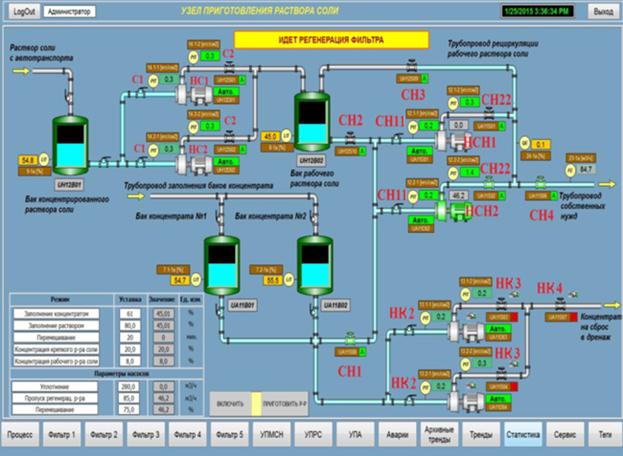Viewport: 623px width, 456px height.
Task: Open the УПА screen
Action: [356, 435]
